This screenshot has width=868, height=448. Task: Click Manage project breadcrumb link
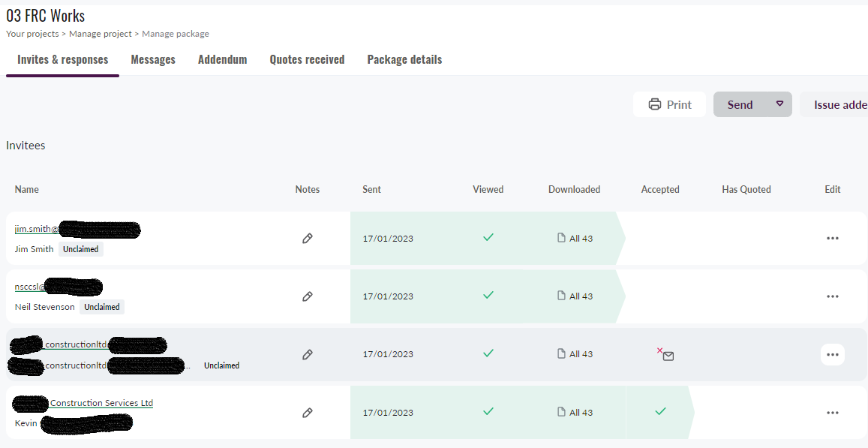coord(101,34)
